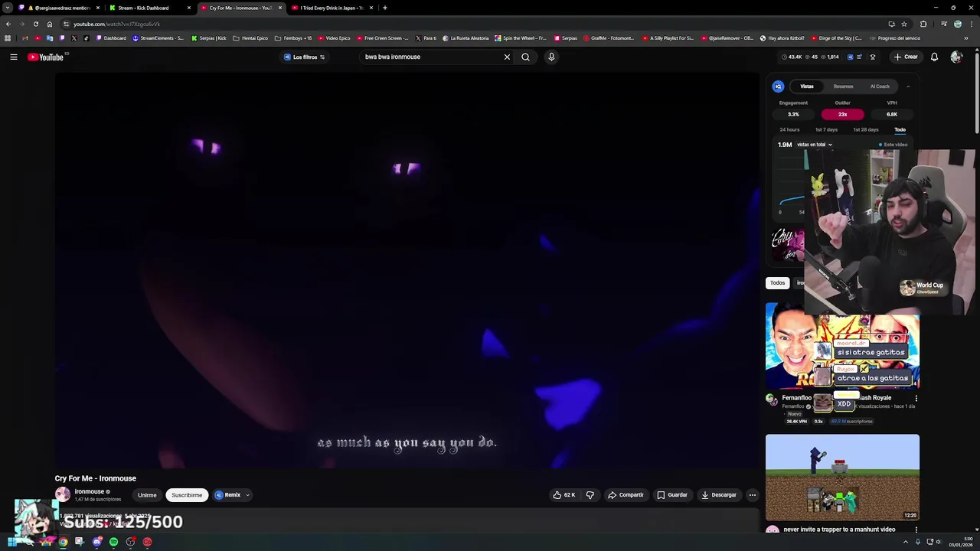Subscribe with the Suscribirme button
This screenshot has width=980, height=551.
click(187, 495)
